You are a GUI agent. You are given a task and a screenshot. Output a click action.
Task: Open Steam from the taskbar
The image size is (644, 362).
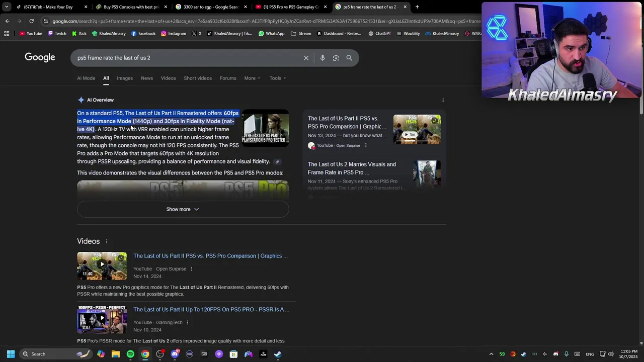coord(278,354)
